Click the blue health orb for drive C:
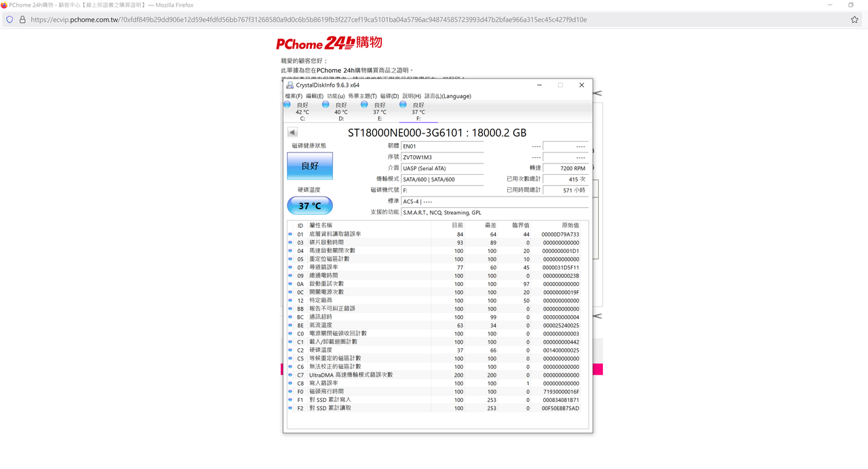 (288, 105)
